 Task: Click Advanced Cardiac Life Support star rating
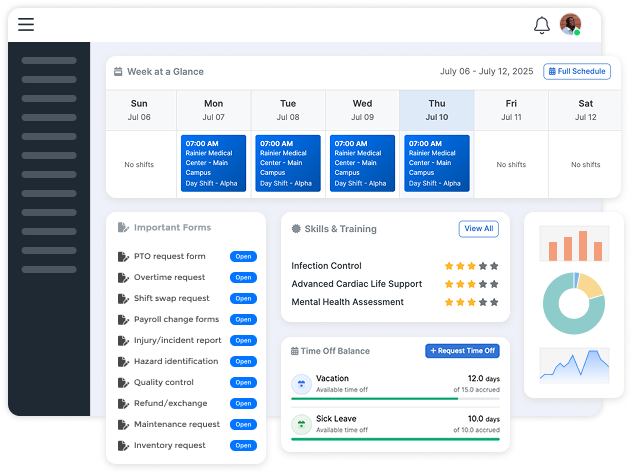[x=472, y=284]
